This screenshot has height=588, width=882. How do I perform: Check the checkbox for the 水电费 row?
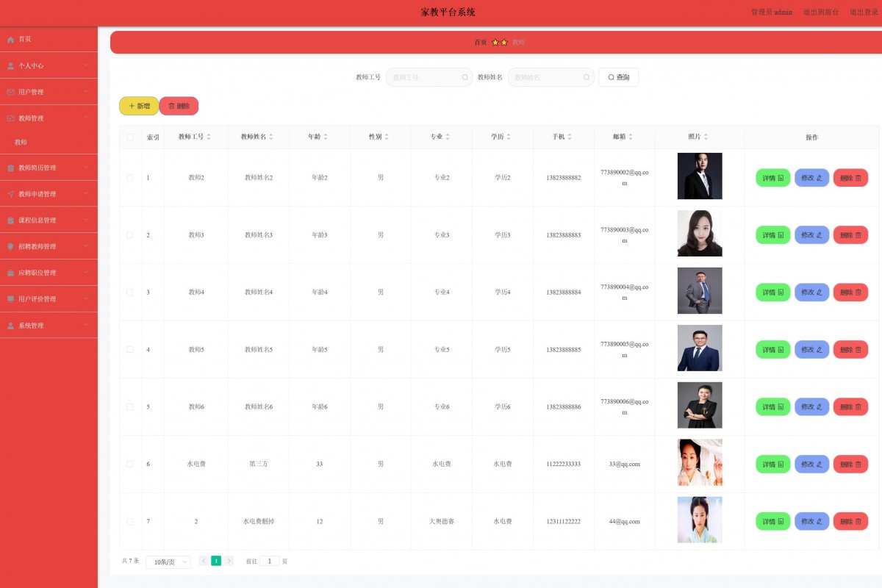coord(129,464)
